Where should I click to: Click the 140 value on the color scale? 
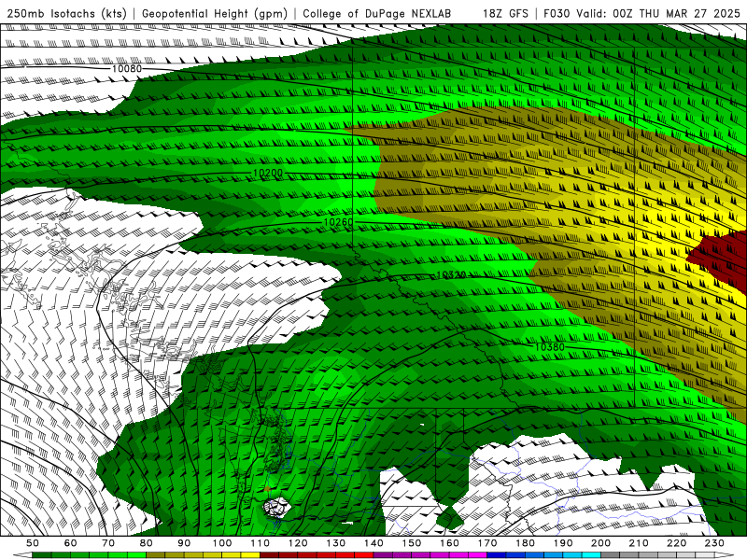point(373,543)
